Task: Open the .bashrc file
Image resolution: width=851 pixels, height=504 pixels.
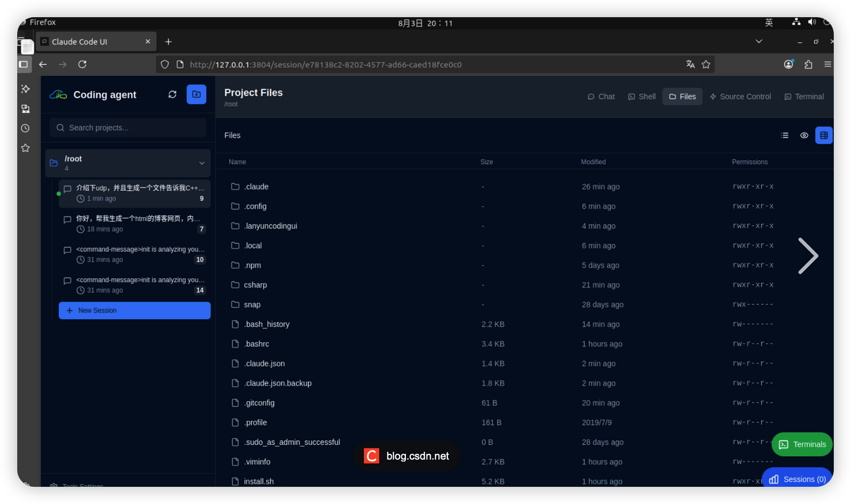Action: [x=256, y=344]
